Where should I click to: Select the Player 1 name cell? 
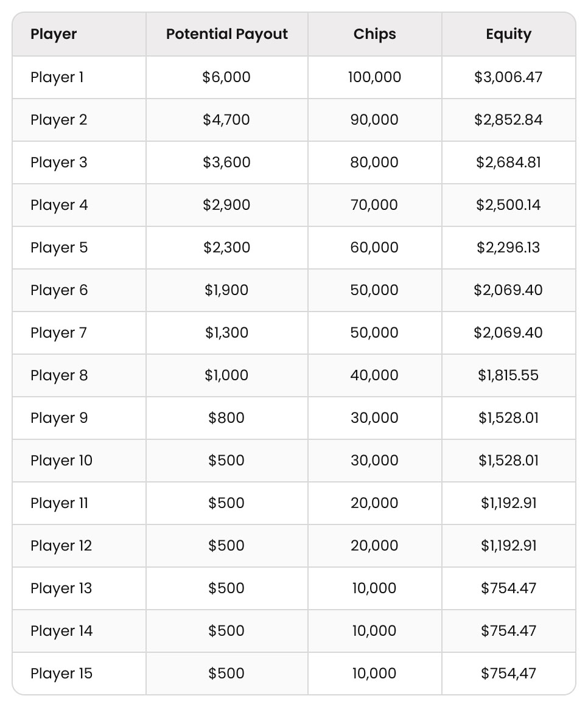pyautogui.click(x=57, y=77)
